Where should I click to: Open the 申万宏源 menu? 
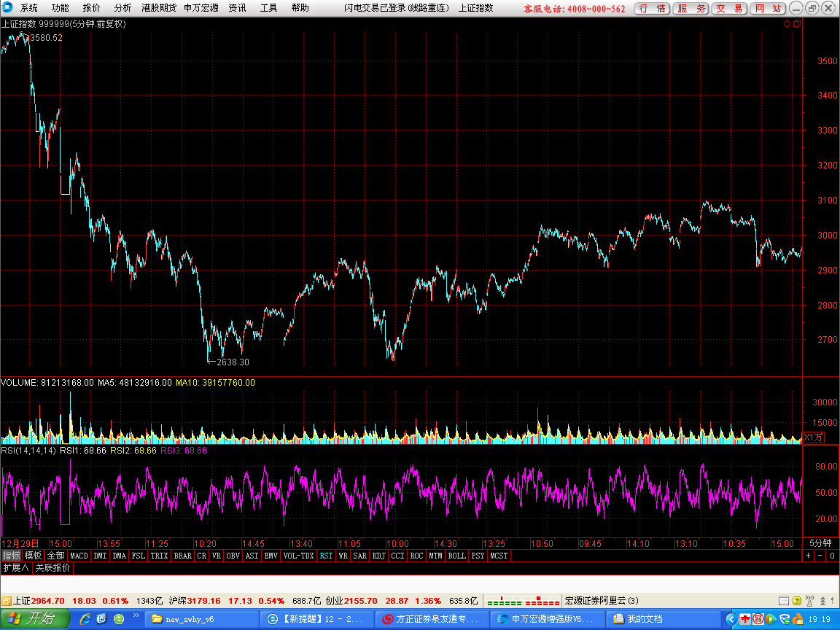click(x=201, y=8)
